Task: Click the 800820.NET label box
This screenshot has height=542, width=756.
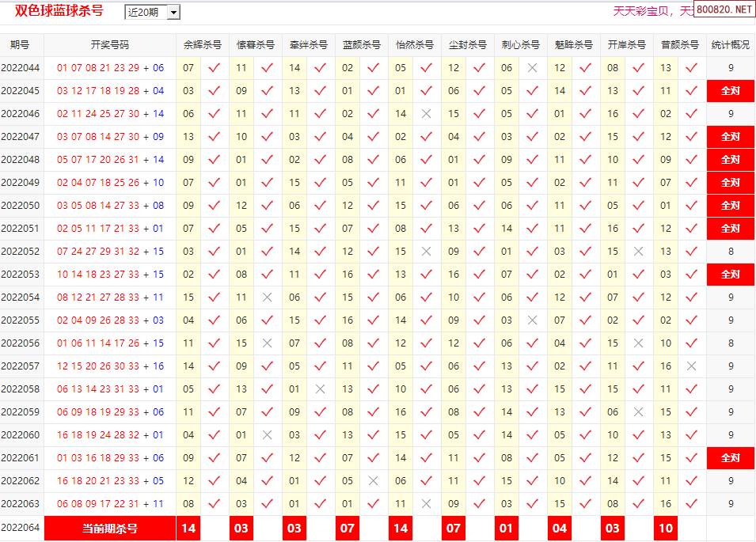Action: point(724,9)
